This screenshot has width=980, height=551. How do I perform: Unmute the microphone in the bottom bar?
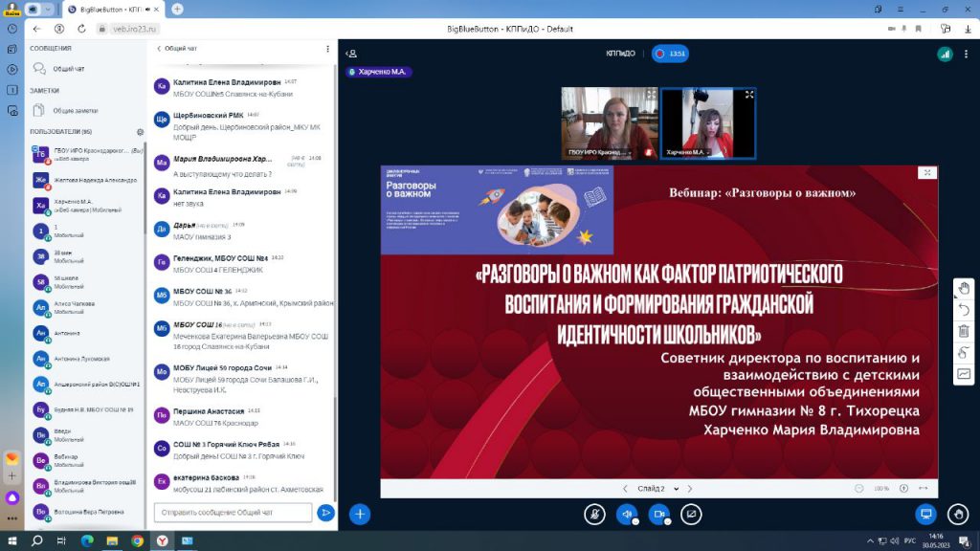click(x=594, y=514)
